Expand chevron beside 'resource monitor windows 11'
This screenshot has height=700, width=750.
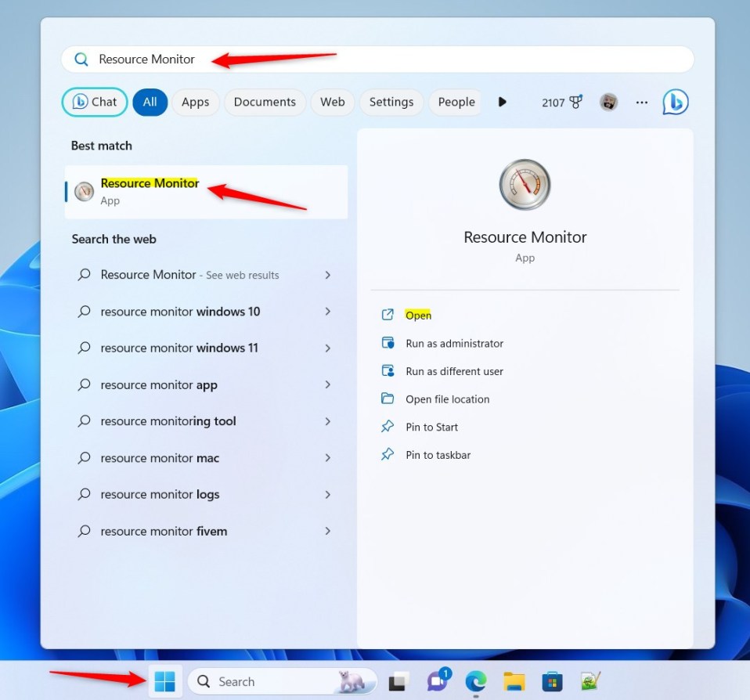[328, 348]
